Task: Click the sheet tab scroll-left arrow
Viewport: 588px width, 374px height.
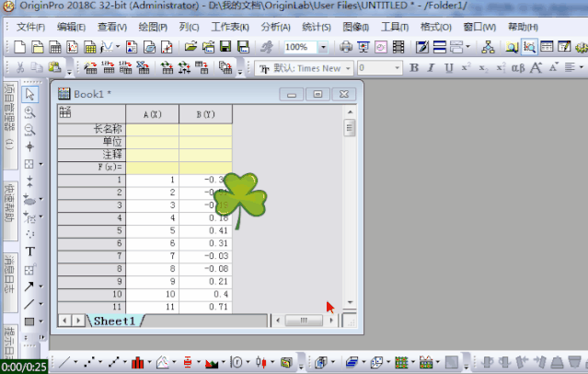Action: [64, 321]
